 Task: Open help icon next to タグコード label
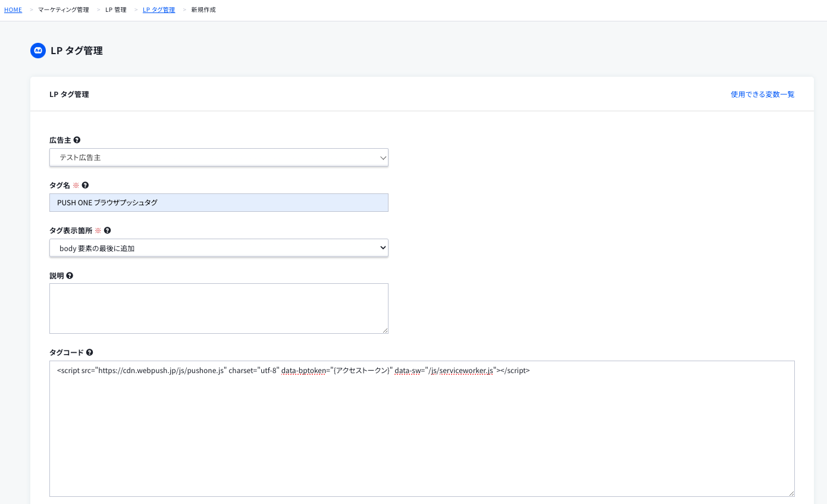click(89, 353)
